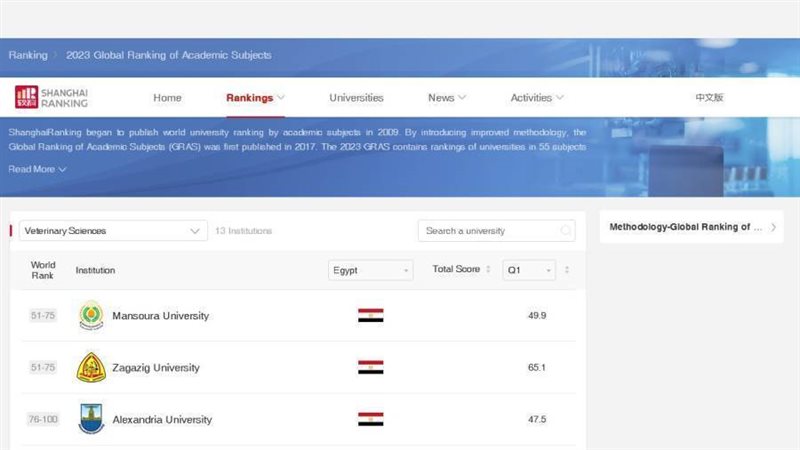Click the Mansoura University emblem
Image resolution: width=800 pixels, height=450 pixels.
(x=91, y=316)
